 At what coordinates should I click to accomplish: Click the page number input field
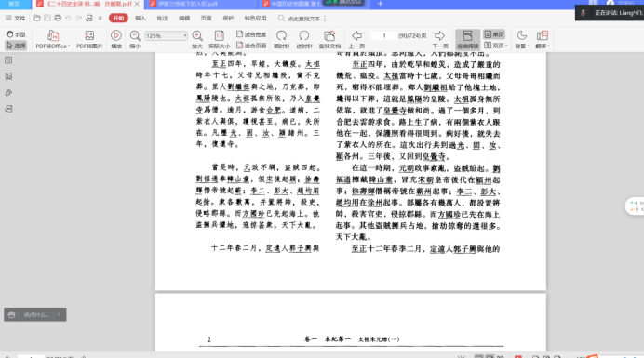click(x=383, y=35)
